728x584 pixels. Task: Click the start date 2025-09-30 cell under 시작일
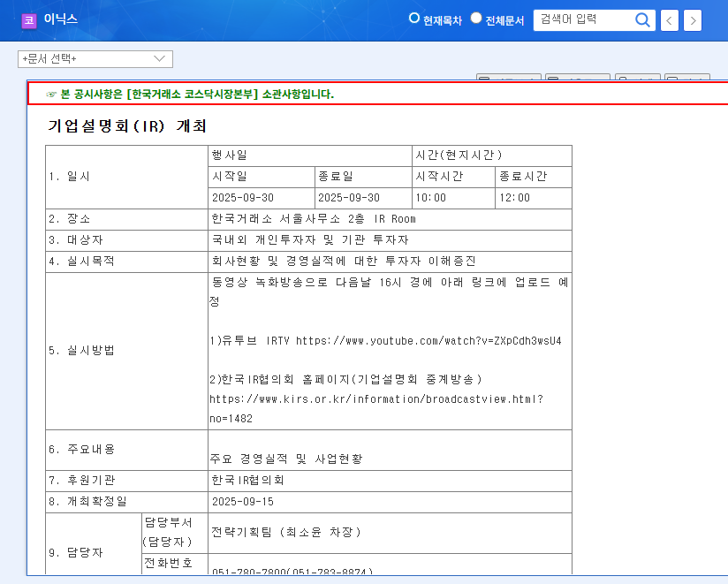coord(262,198)
